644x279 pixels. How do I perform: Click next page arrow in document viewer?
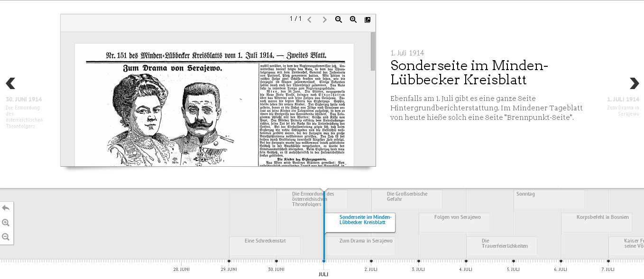click(x=324, y=19)
